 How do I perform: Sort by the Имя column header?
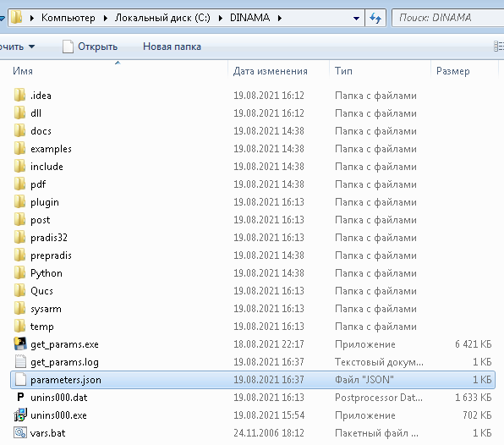coord(23,71)
